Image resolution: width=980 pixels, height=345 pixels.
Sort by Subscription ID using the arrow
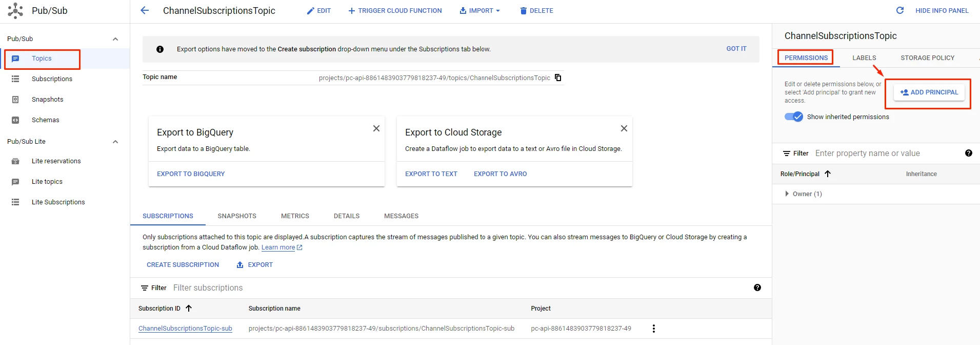tap(189, 309)
